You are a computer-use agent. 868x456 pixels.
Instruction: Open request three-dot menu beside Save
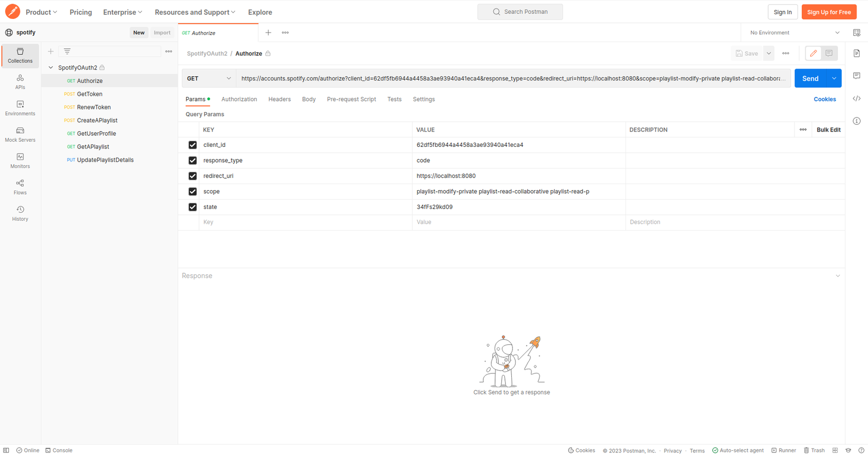tap(786, 53)
